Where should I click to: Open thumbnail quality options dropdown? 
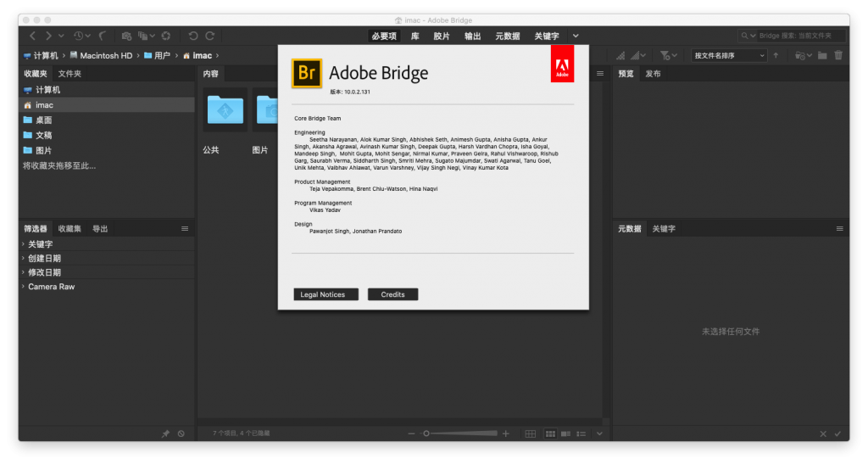pos(638,55)
